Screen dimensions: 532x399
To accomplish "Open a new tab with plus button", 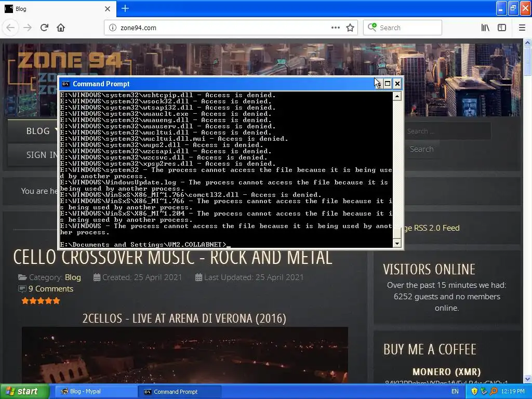I will pos(125,8).
